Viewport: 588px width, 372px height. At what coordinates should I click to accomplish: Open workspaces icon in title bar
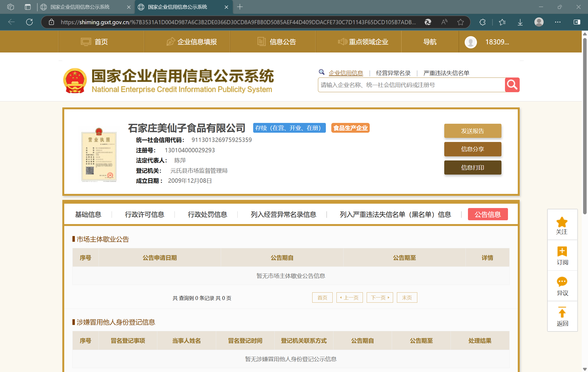[11, 7]
